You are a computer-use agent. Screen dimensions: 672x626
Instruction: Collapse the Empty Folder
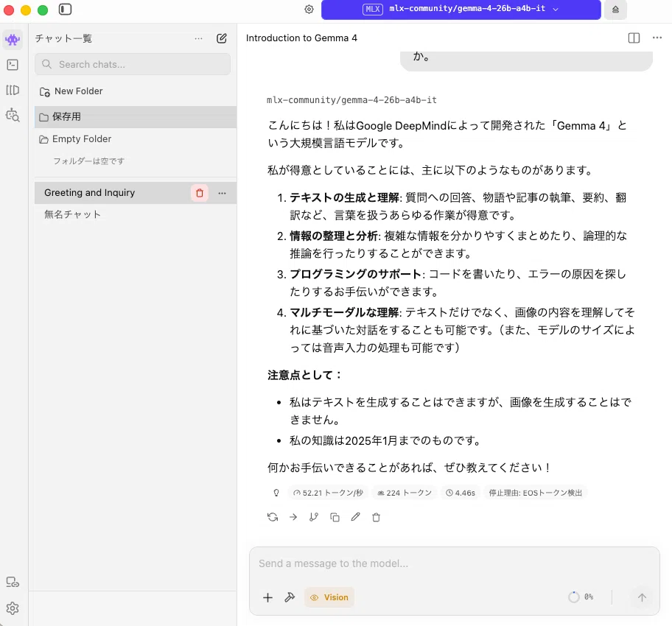[x=136, y=139]
